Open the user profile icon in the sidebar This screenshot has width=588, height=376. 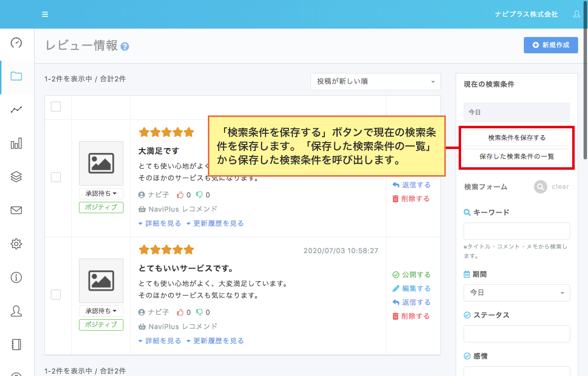click(16, 311)
